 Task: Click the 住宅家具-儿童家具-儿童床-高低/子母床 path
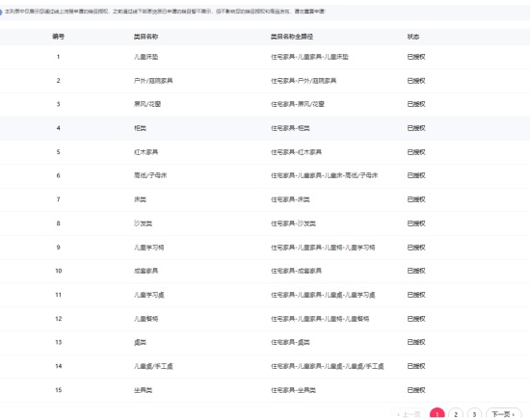click(x=324, y=175)
